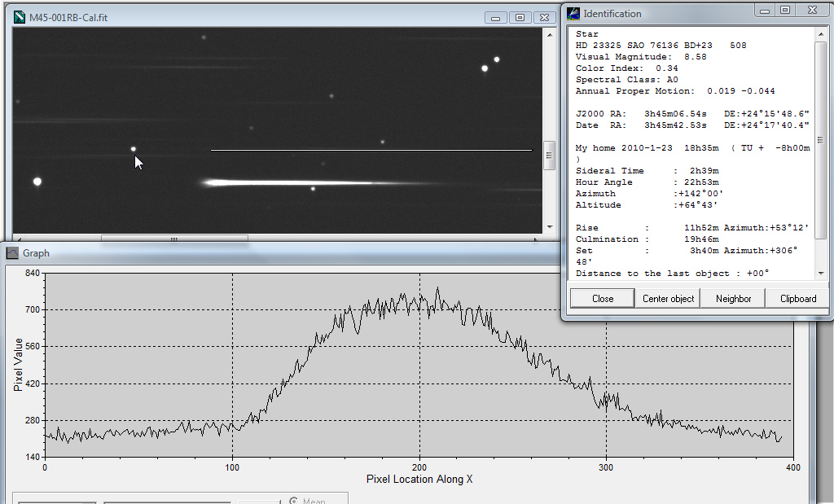Maximize the Identification window
This screenshot has height=504, width=834.
click(x=785, y=10)
